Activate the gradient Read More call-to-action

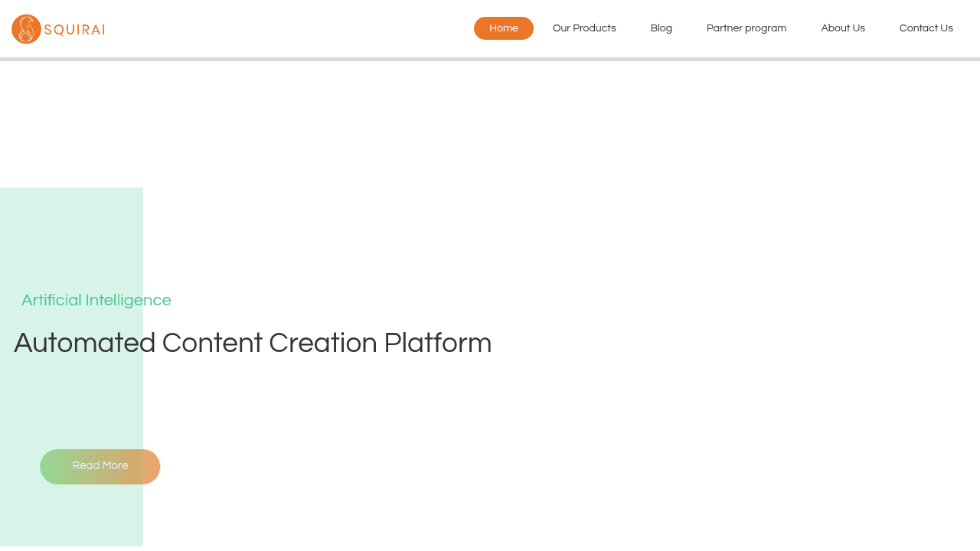coord(100,466)
